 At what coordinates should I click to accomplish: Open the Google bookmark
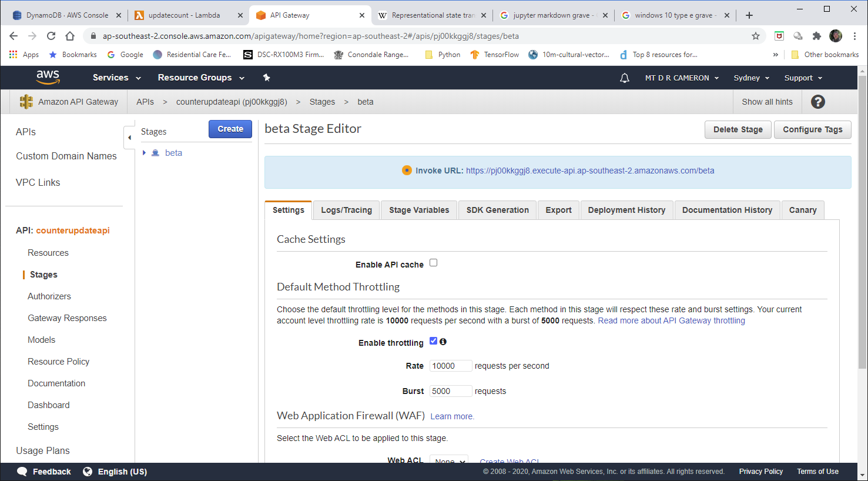pyautogui.click(x=125, y=55)
